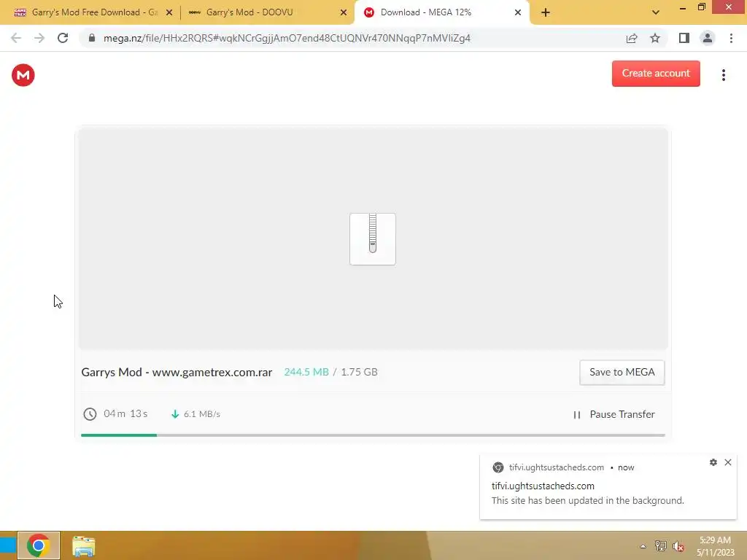Reload the current page
This screenshot has width=747, height=560.
[x=63, y=38]
